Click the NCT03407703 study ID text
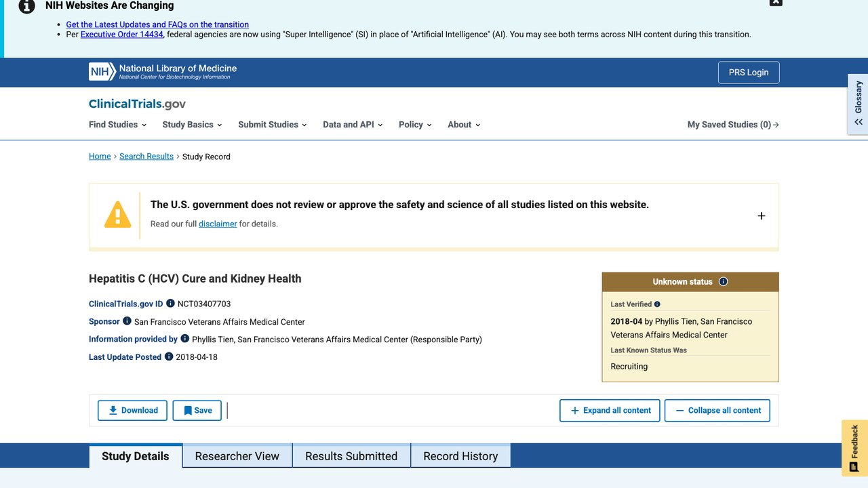Viewport: 868px width, 488px height. (204, 304)
